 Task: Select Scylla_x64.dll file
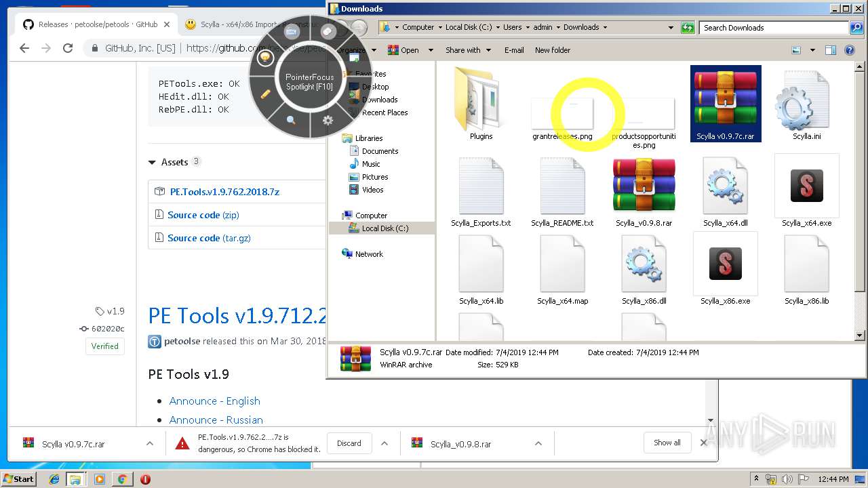pyautogui.click(x=725, y=192)
